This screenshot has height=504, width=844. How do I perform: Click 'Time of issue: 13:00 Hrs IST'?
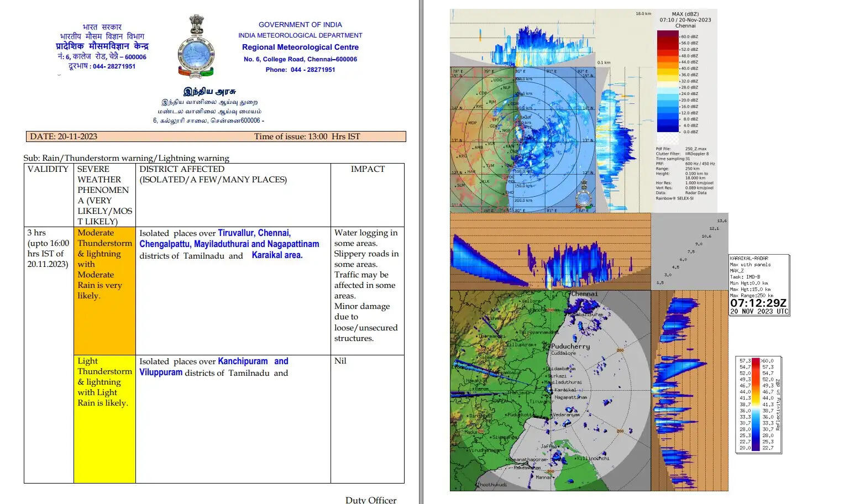[x=307, y=136]
